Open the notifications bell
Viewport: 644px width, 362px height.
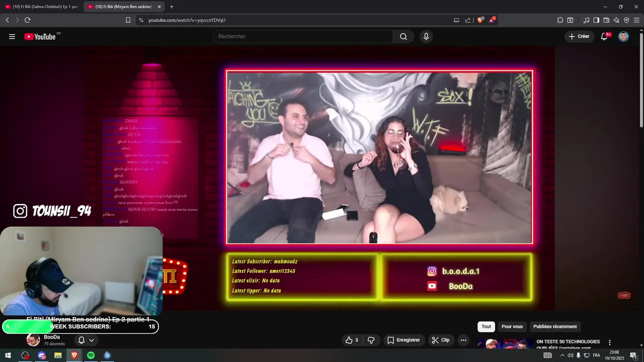pos(604,37)
